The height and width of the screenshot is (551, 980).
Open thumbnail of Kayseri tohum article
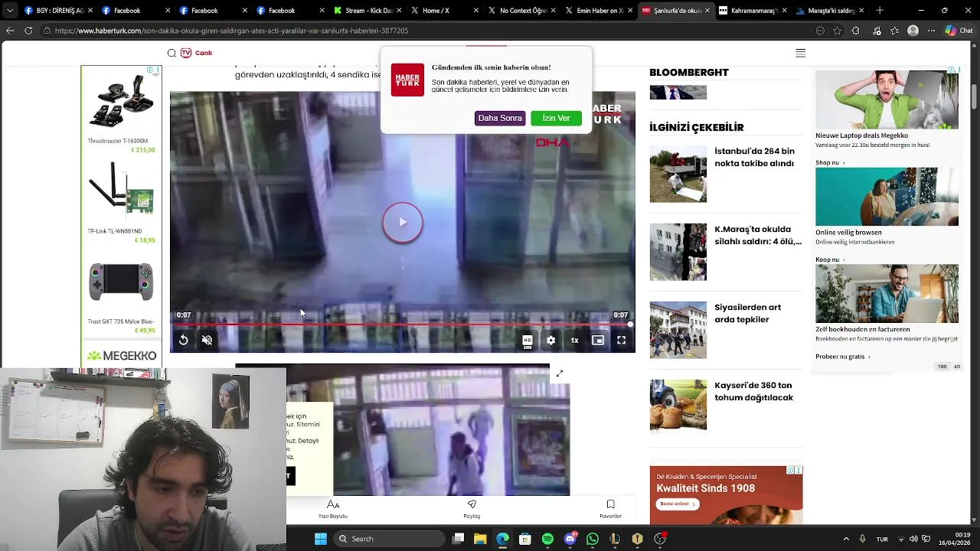pyautogui.click(x=678, y=408)
